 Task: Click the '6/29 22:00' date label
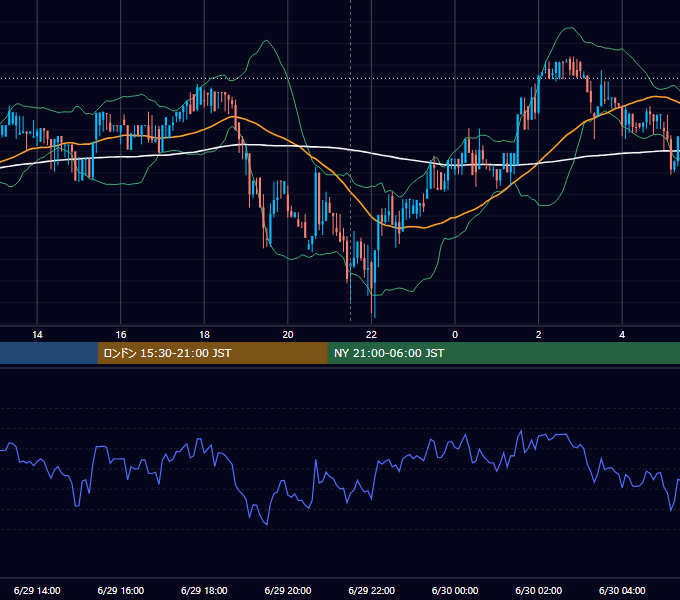pyautogui.click(x=372, y=590)
